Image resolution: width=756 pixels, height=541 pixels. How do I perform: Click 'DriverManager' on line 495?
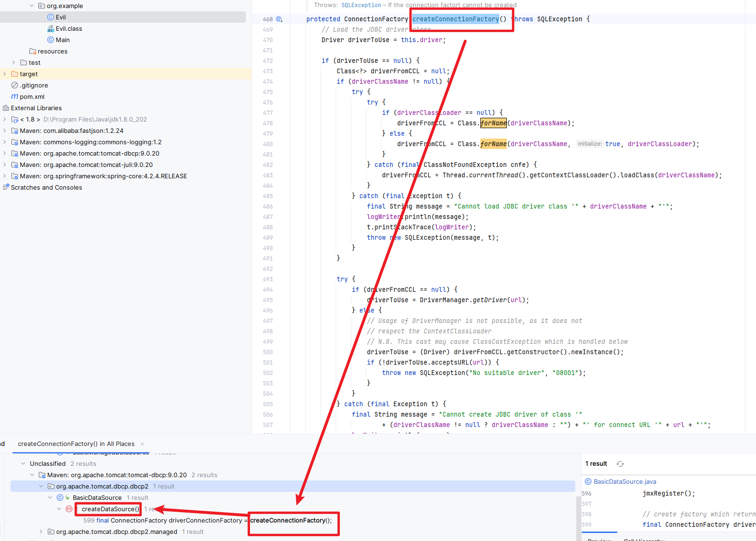pyautogui.click(x=444, y=300)
